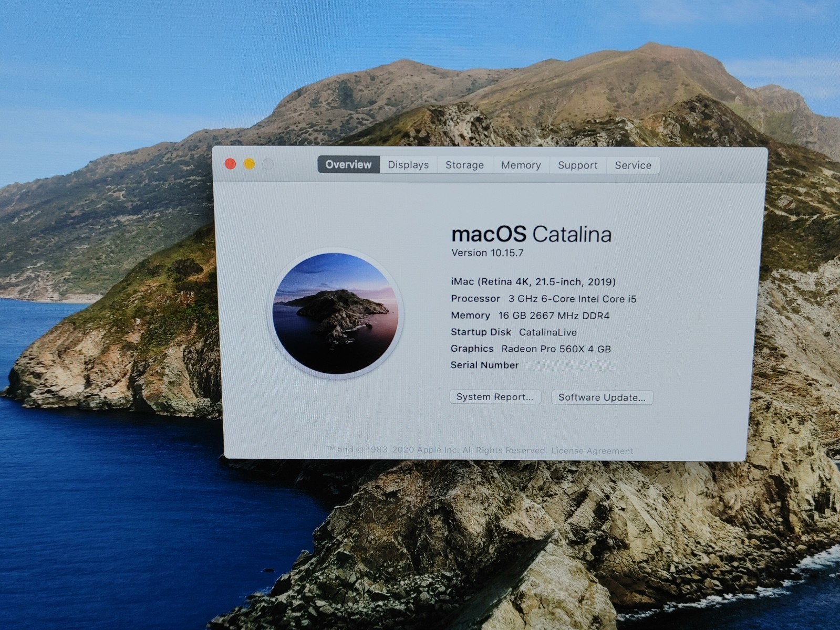Click the Processor label
The width and height of the screenshot is (840, 630).
pos(475,299)
